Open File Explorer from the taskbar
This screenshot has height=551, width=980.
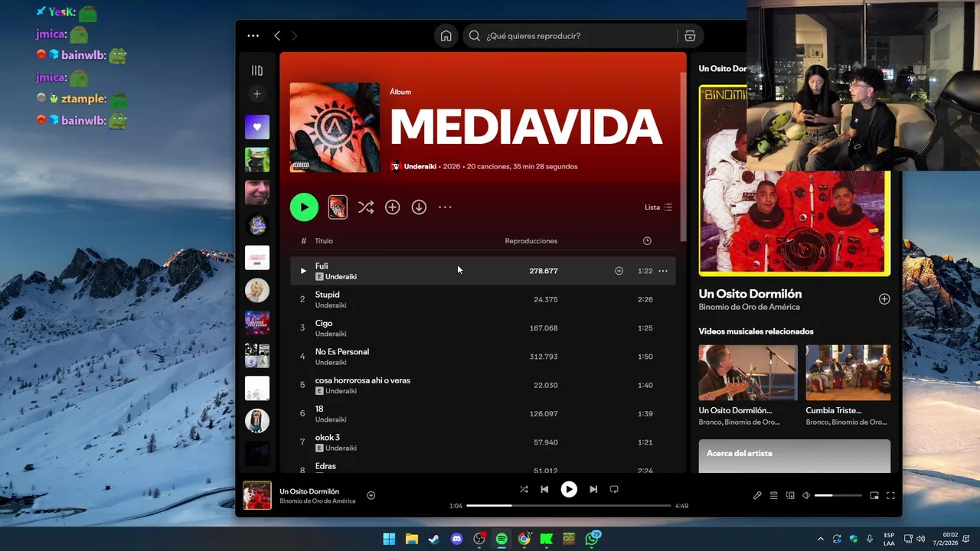[x=411, y=539]
